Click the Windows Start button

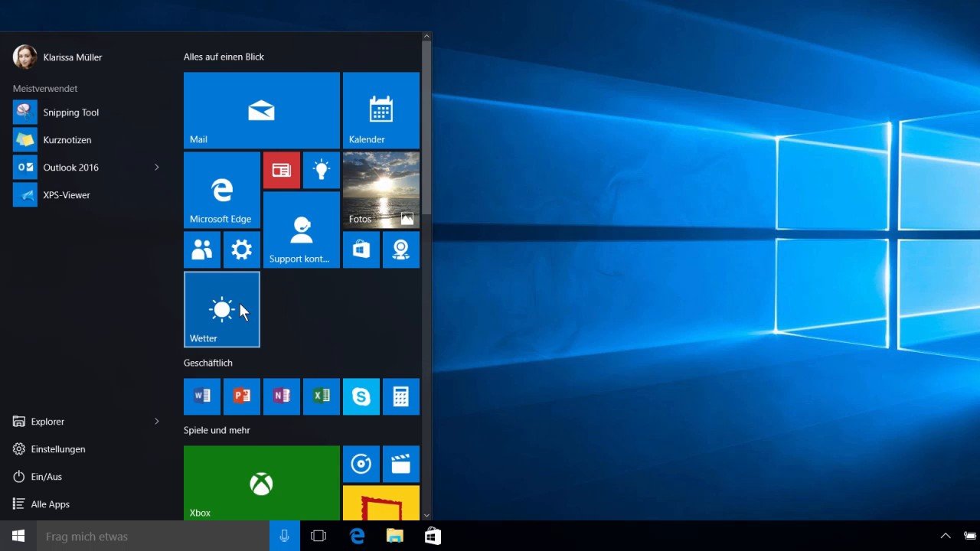18,536
